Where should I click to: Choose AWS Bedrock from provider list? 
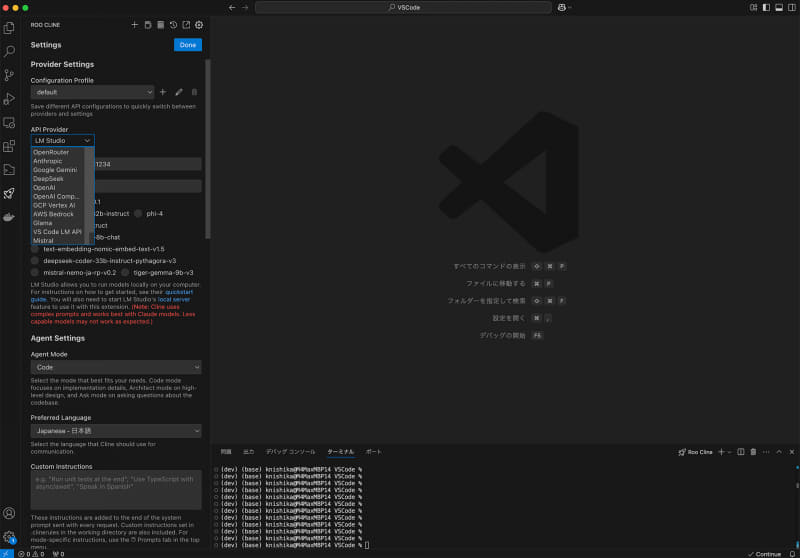pyautogui.click(x=53, y=214)
